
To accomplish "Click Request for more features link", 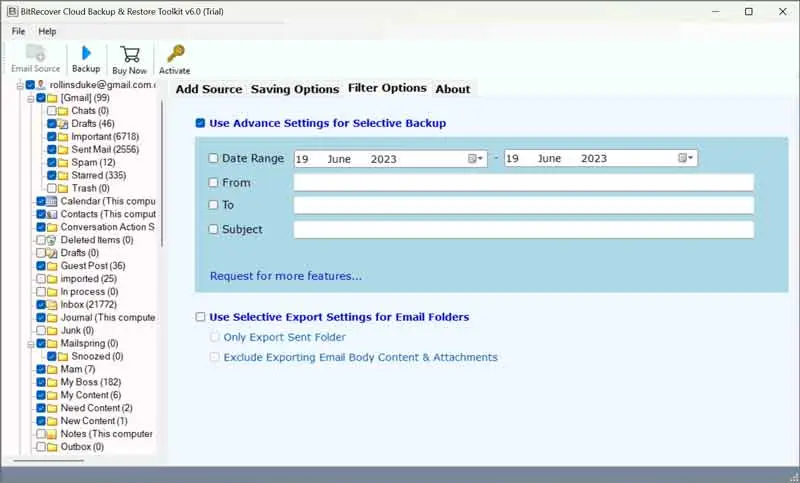I will (286, 276).
